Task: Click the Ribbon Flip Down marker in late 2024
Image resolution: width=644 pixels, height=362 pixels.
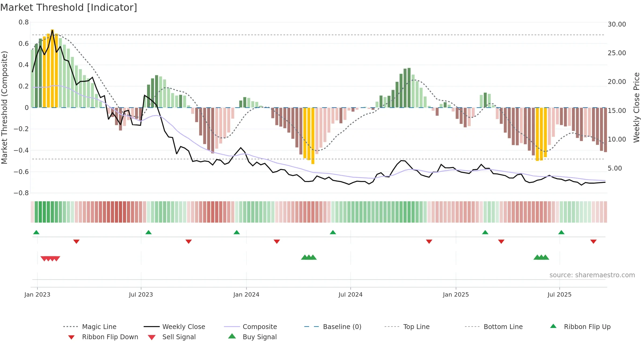Action: click(x=429, y=242)
